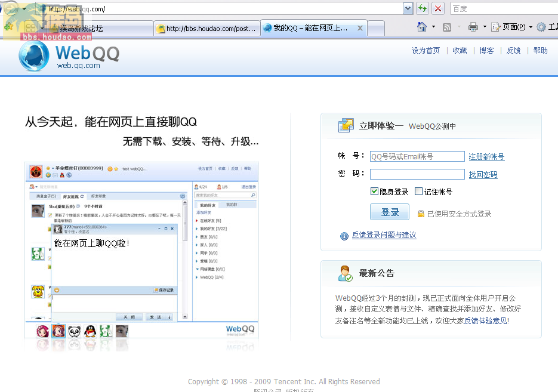Viewport: 558px width, 392px height.
Task: Click the 帐号 QQ number input field
Action: point(417,156)
